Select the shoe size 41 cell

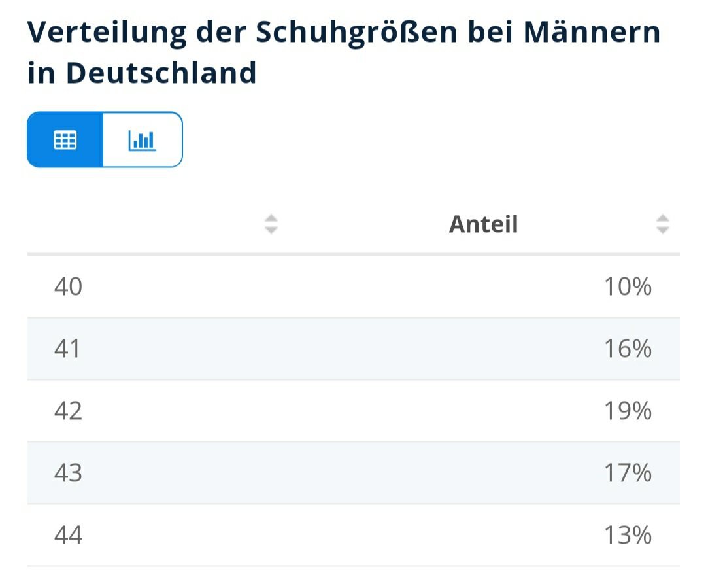pos(68,349)
